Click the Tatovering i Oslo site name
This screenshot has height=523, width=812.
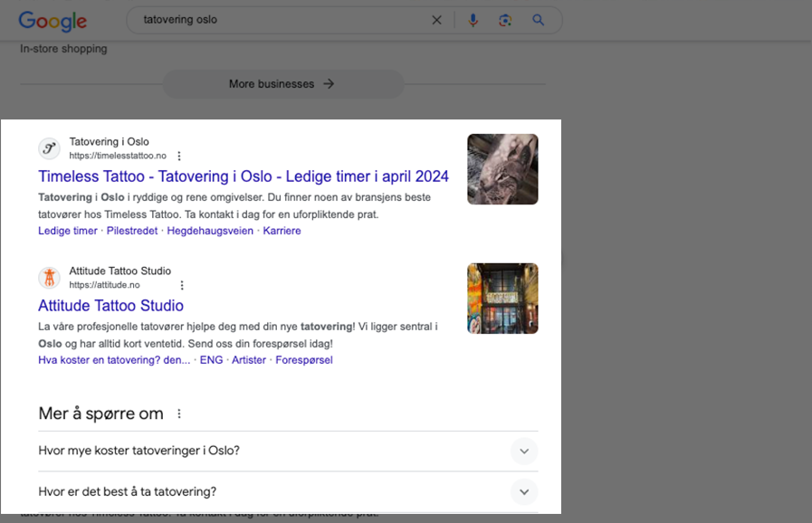[110, 142]
